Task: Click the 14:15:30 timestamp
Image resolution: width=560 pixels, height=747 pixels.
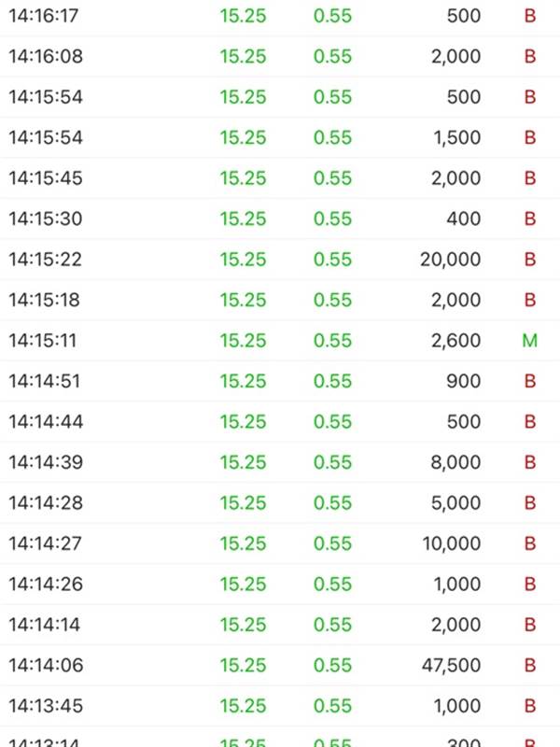Action: pos(46,218)
